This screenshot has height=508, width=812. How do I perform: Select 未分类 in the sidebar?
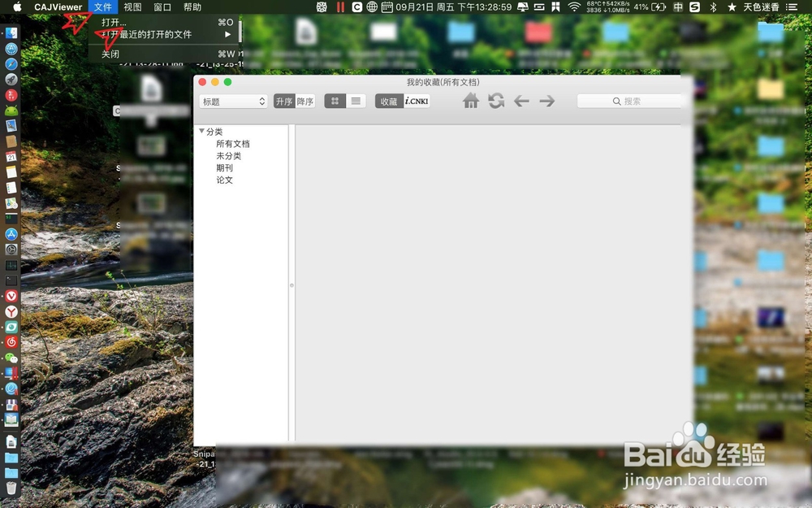[228, 155]
